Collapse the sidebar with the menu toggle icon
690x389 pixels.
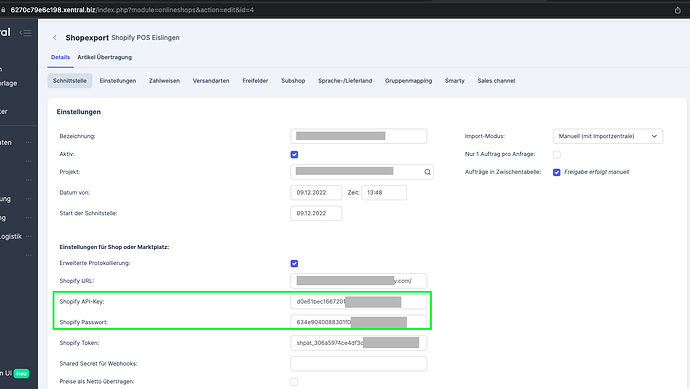point(26,33)
